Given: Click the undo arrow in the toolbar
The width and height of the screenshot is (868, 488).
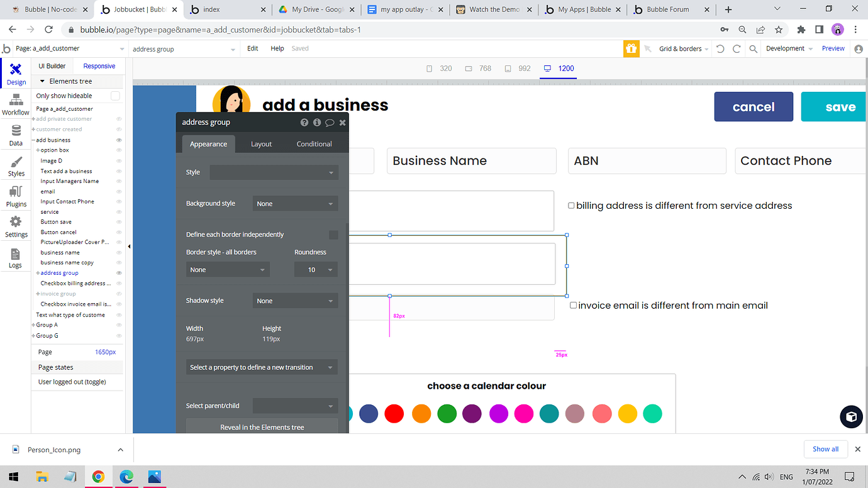Looking at the screenshot, I should tap(721, 48).
